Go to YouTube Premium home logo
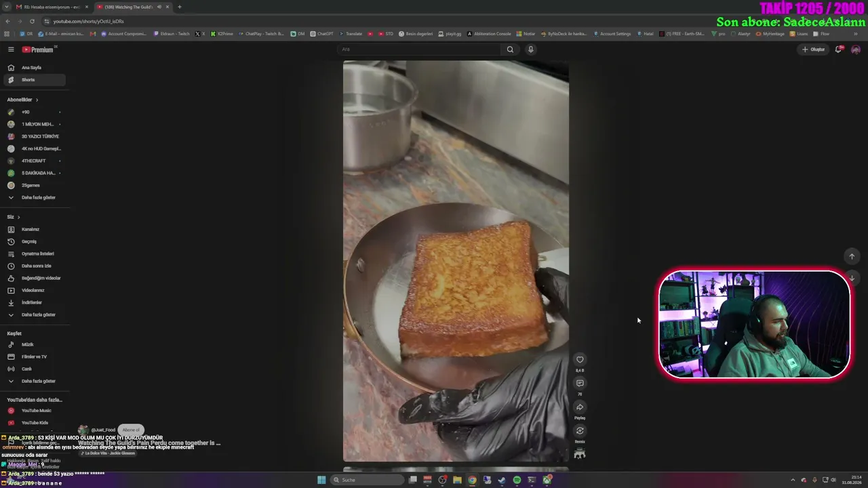This screenshot has width=868, height=488. coord(37,49)
